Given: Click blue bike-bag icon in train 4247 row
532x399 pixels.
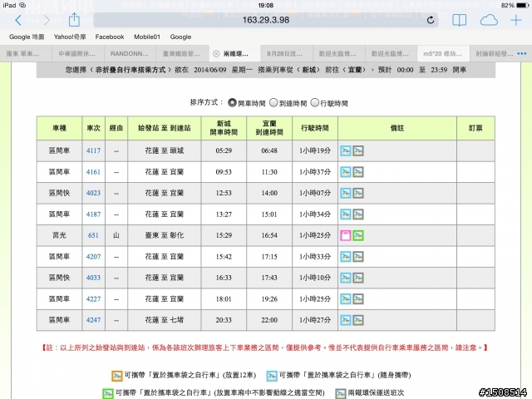Looking at the screenshot, I should pyautogui.click(x=346, y=320).
